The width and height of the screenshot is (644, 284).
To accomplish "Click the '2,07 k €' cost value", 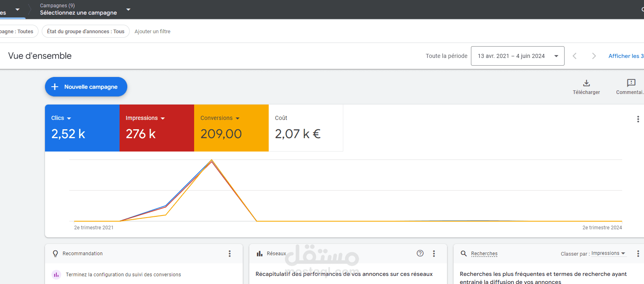I will click(x=298, y=134).
